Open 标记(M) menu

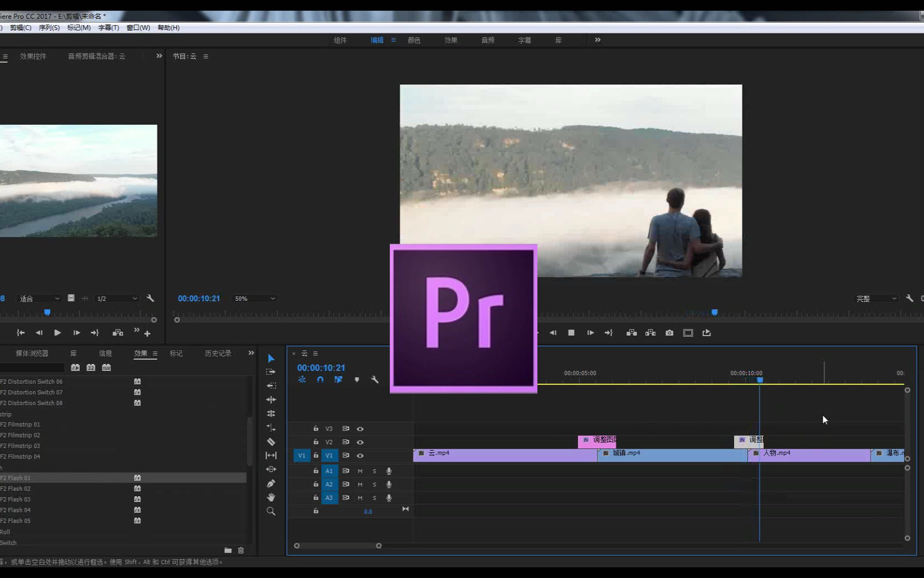coord(79,27)
